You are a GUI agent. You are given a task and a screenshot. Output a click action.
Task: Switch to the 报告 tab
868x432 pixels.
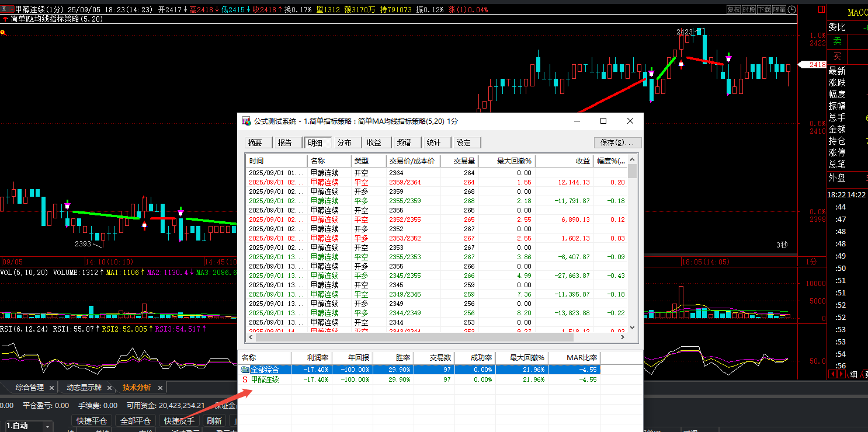[x=285, y=142]
